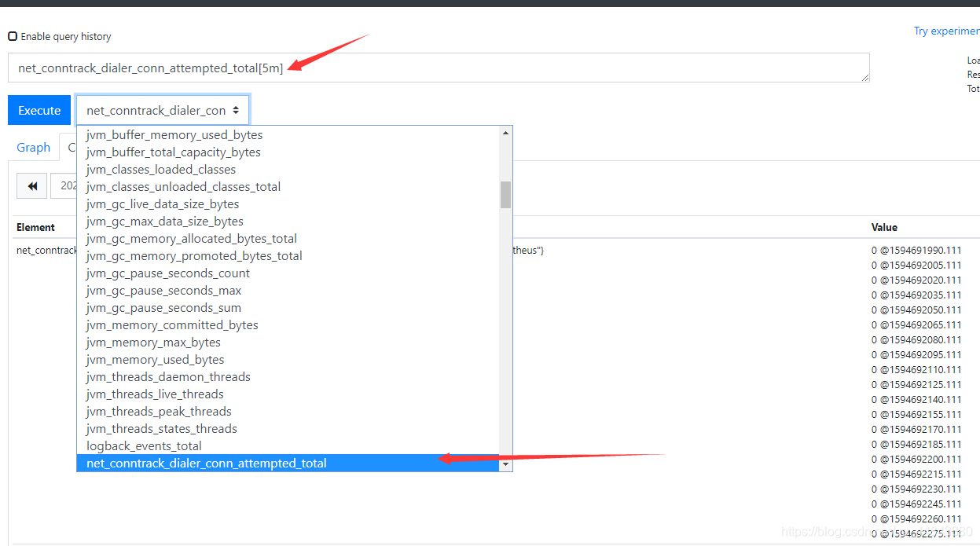Pick jvm_threads_daemon_threads from dropdown
Viewport: 980px width, 546px height.
(x=288, y=376)
